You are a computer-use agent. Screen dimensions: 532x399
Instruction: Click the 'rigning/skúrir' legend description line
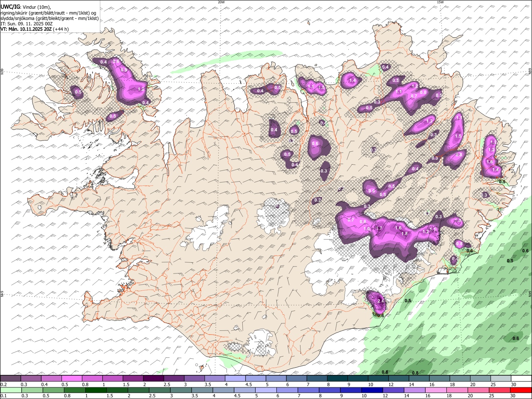point(49,13)
